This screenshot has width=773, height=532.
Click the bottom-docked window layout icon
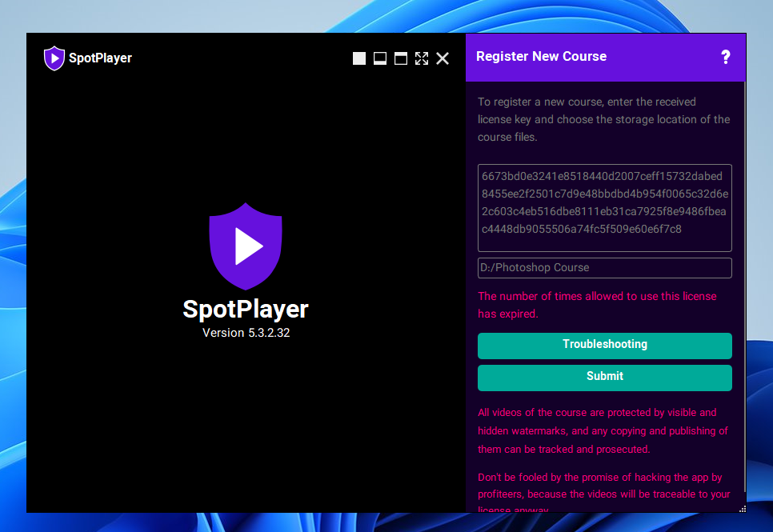380,58
